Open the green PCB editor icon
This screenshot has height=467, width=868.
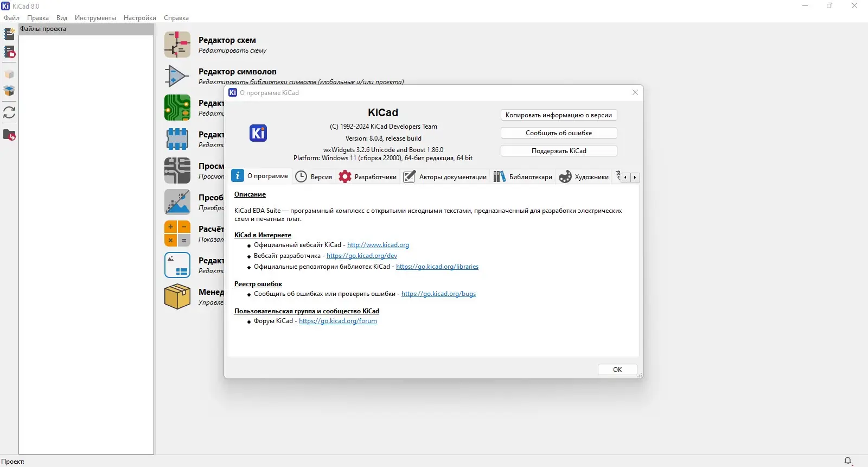(x=177, y=108)
